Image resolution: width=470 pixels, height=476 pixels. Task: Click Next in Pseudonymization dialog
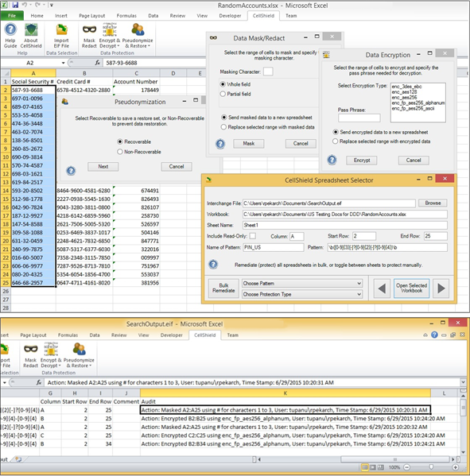pyautogui.click(x=103, y=166)
